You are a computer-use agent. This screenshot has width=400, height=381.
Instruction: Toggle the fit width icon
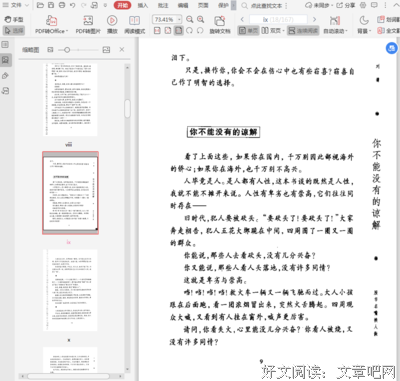pyautogui.click(x=179, y=31)
